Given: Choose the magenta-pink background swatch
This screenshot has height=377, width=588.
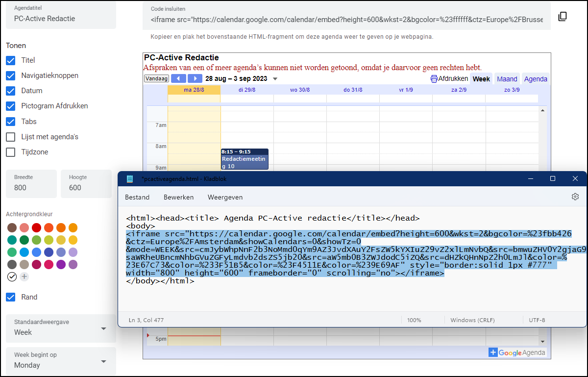Looking at the screenshot, I should [x=49, y=265].
